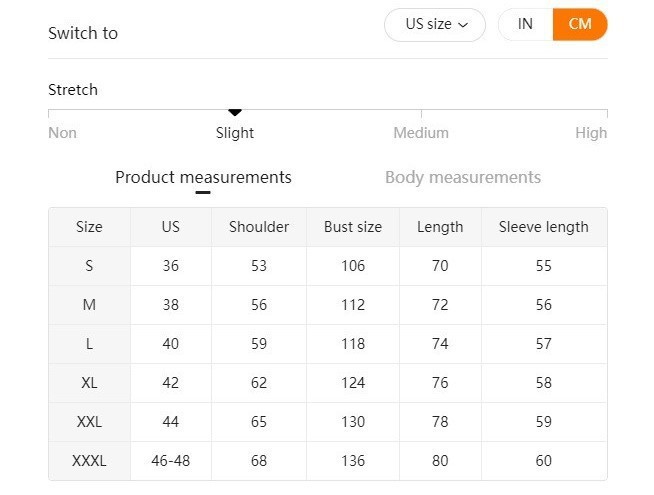
Task: Switch to Body measurements tab
Action: (x=462, y=178)
